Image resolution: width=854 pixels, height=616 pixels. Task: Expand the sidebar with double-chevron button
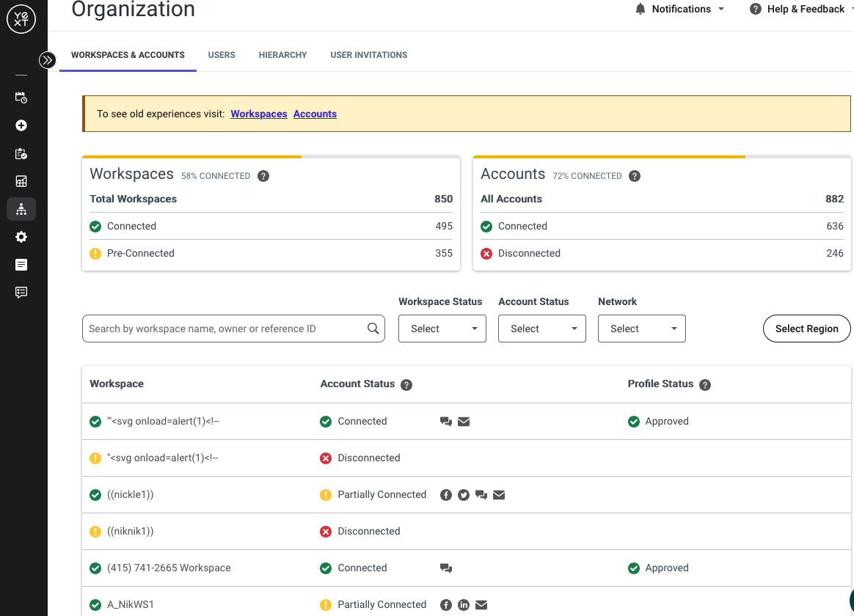point(48,60)
